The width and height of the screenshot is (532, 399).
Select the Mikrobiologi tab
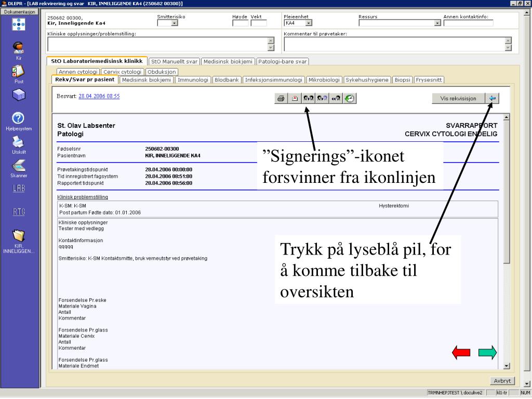(324, 79)
